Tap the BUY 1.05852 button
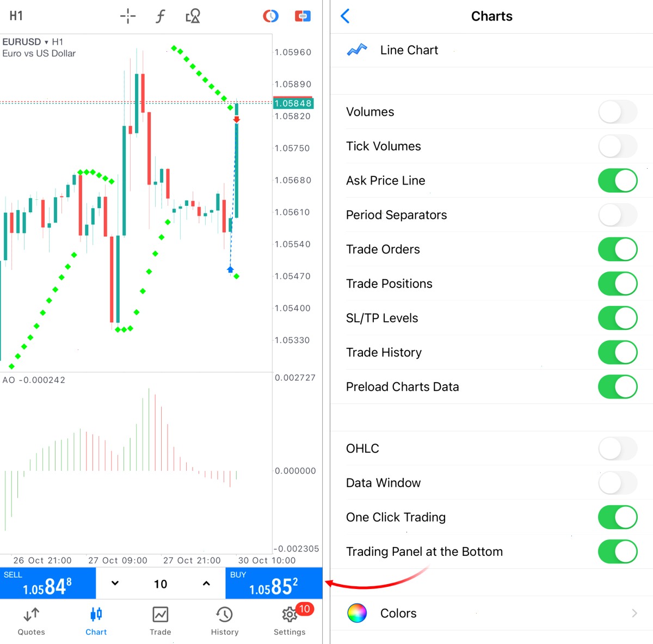 point(274,583)
